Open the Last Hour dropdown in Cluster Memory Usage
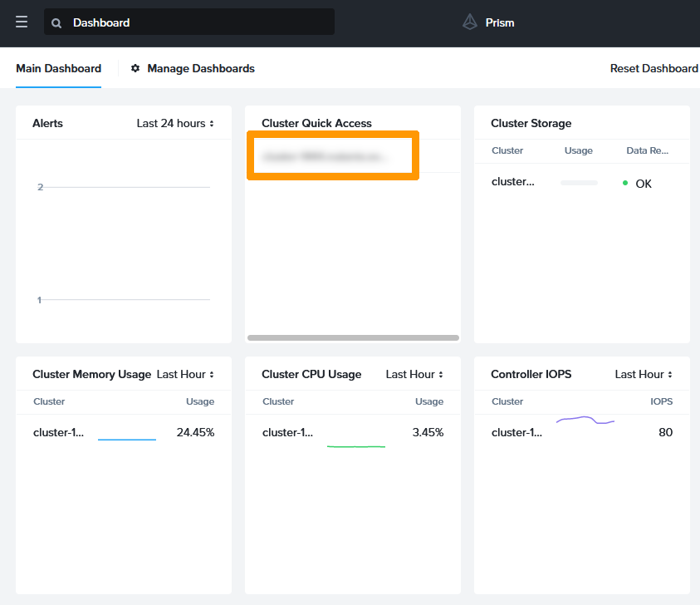Screen dimensions: 700x605 point(184,374)
